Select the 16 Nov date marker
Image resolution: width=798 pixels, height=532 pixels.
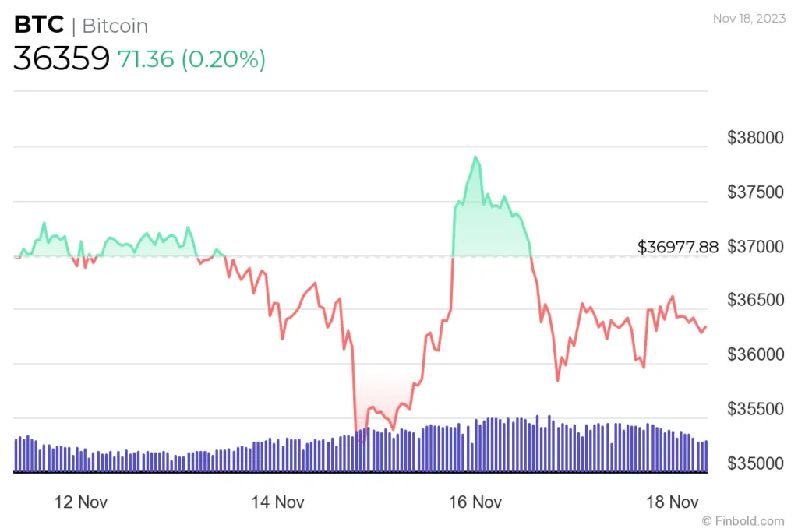475,502
